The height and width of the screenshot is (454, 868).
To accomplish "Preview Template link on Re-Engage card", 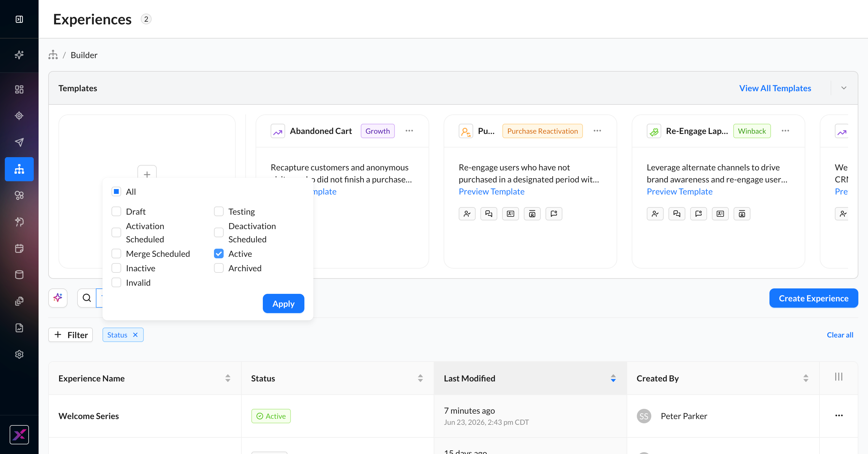I will coord(680,191).
